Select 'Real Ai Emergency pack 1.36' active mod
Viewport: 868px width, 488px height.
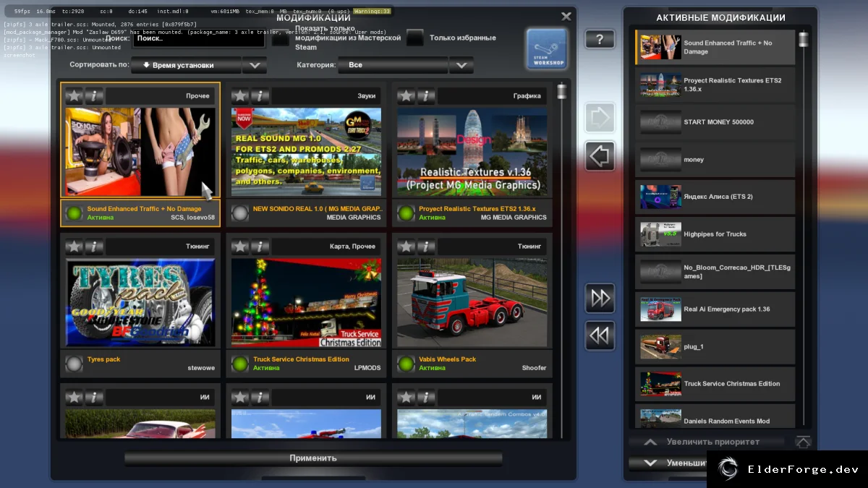[x=715, y=309]
